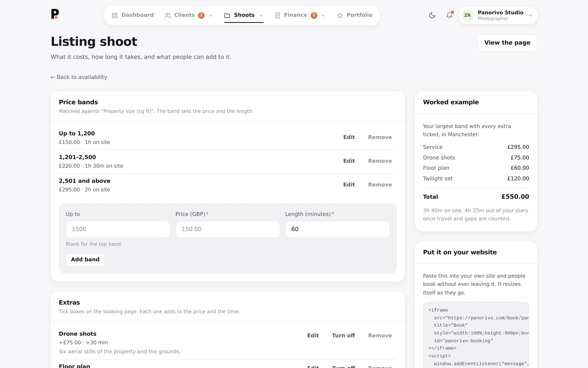
Task: Open the Portfolio tab
Action: pos(355,15)
